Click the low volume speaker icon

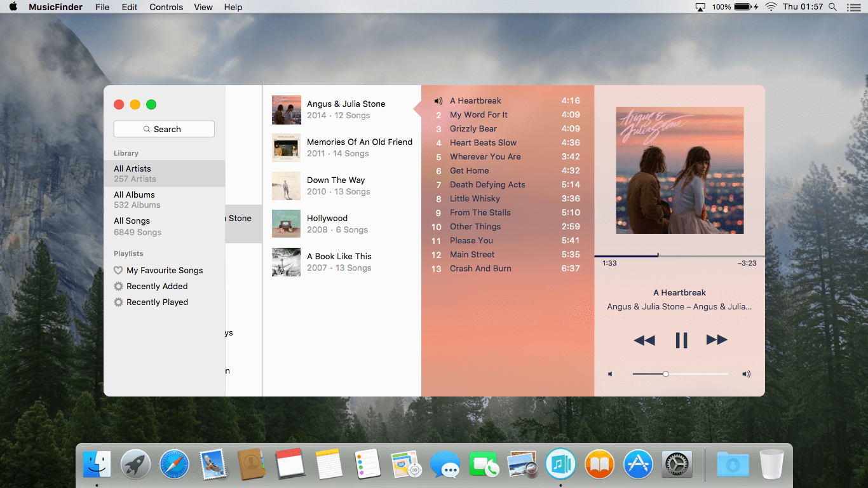[x=610, y=374]
